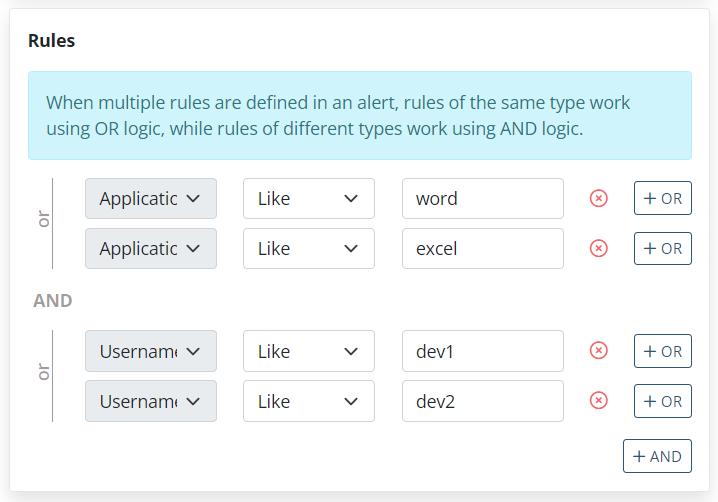This screenshot has height=502, width=718.
Task: Add an OR rule next to 'word'
Action: click(x=662, y=199)
